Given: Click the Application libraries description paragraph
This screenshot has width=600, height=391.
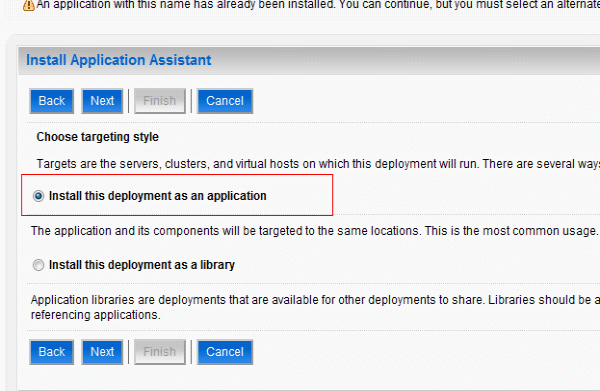Looking at the screenshot, I should 315,307.
